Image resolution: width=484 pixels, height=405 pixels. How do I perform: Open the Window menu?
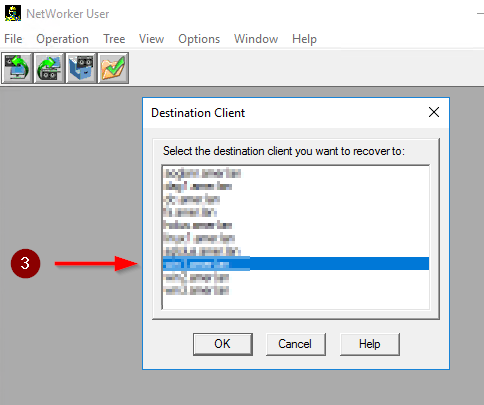click(x=256, y=39)
